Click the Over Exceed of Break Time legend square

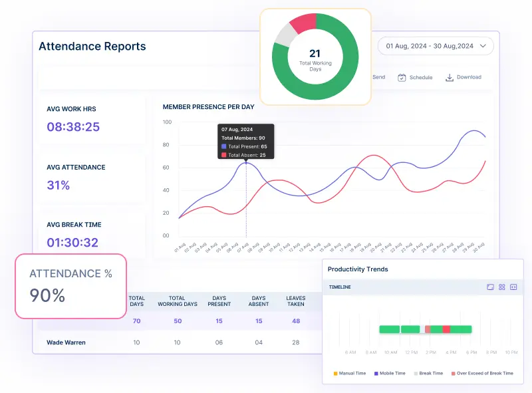[x=454, y=374]
